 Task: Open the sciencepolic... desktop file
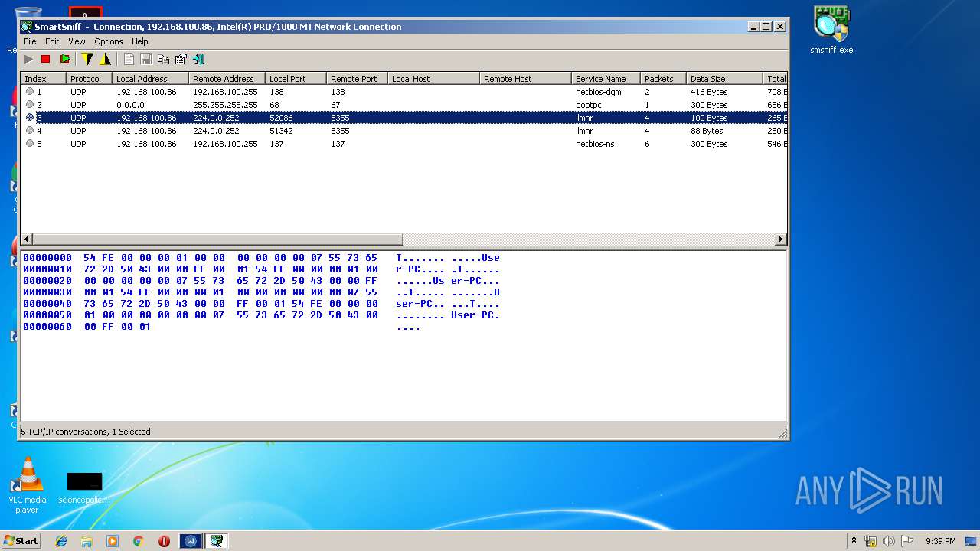tap(84, 488)
